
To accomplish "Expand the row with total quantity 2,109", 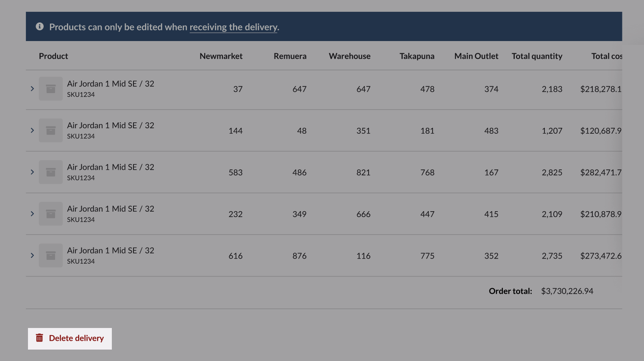I will point(32,214).
